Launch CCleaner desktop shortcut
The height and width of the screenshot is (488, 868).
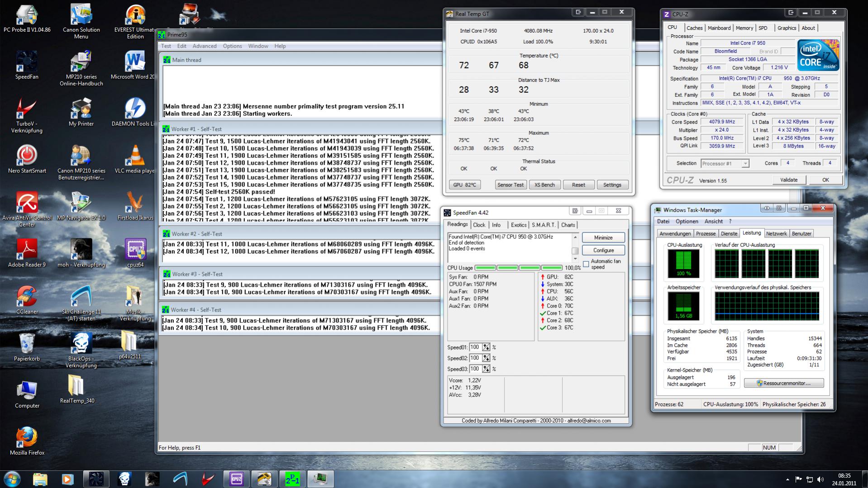27,300
